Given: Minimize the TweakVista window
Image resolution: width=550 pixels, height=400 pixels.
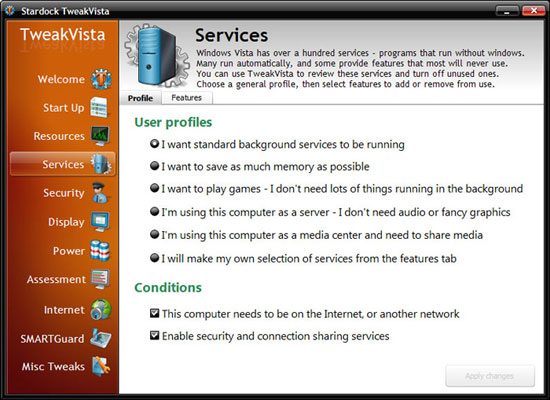Looking at the screenshot, I should pos(507,11).
